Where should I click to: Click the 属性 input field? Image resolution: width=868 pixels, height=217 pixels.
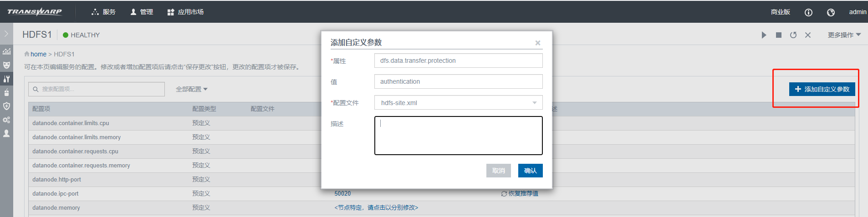[x=459, y=61]
